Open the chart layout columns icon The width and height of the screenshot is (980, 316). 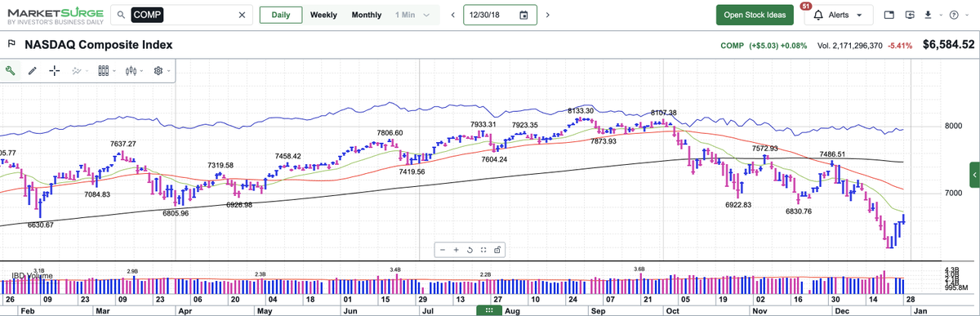(x=104, y=71)
